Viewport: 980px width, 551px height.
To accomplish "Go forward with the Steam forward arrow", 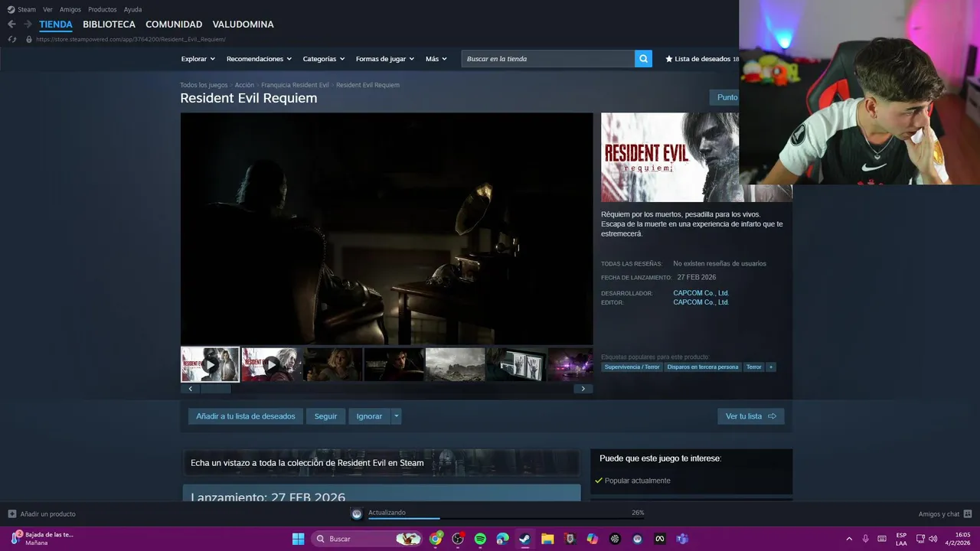I will click(x=28, y=24).
